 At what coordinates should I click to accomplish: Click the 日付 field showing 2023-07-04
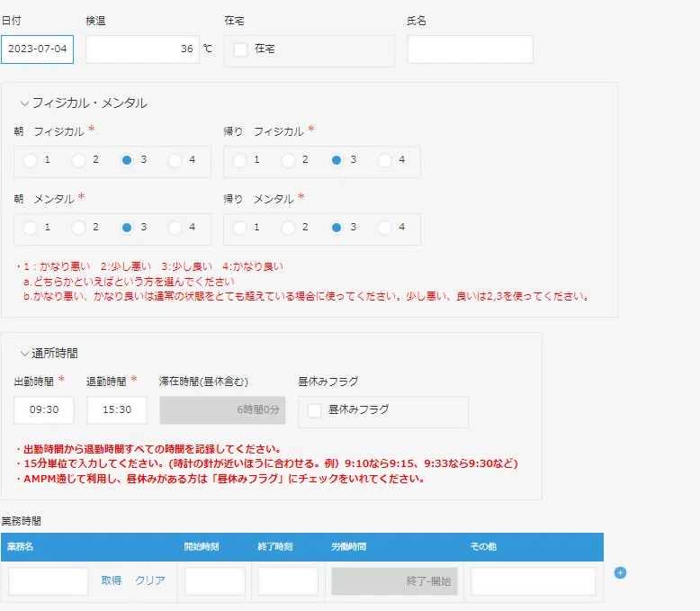click(37, 49)
